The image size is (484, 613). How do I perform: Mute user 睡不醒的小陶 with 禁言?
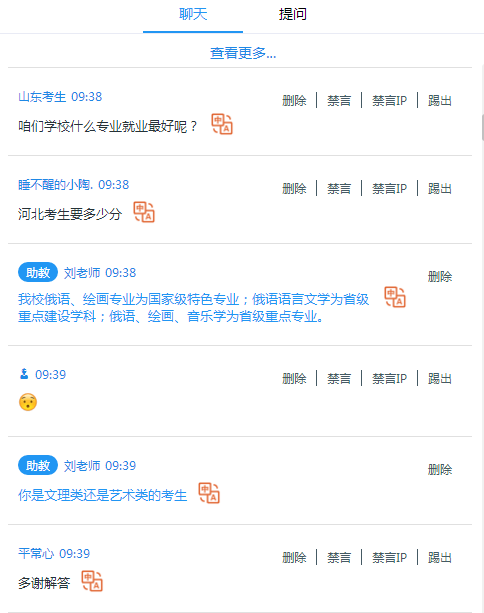(x=339, y=188)
